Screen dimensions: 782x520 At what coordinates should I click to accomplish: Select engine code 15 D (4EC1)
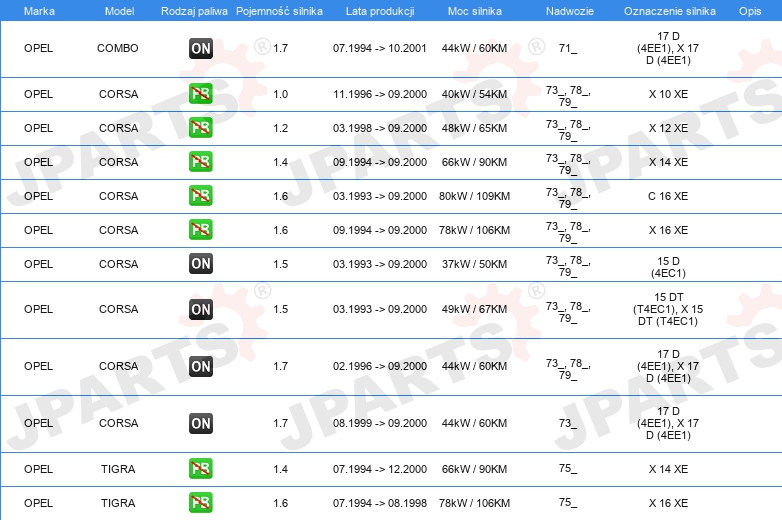tap(668, 267)
